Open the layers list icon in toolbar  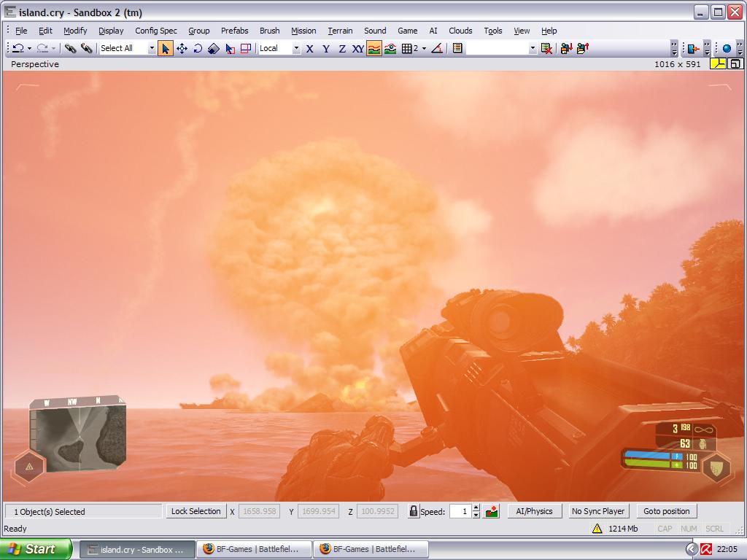pyautogui.click(x=457, y=48)
